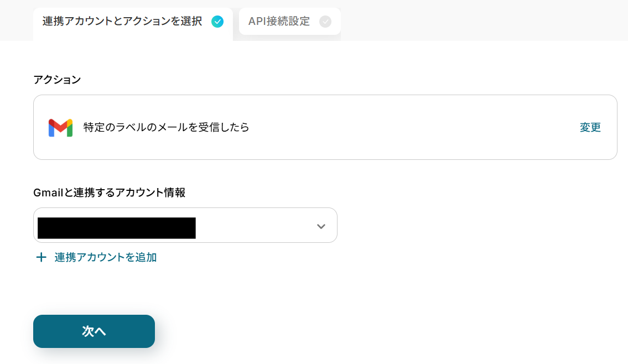Click the Gmail logo icon
628x364 pixels.
click(60, 128)
